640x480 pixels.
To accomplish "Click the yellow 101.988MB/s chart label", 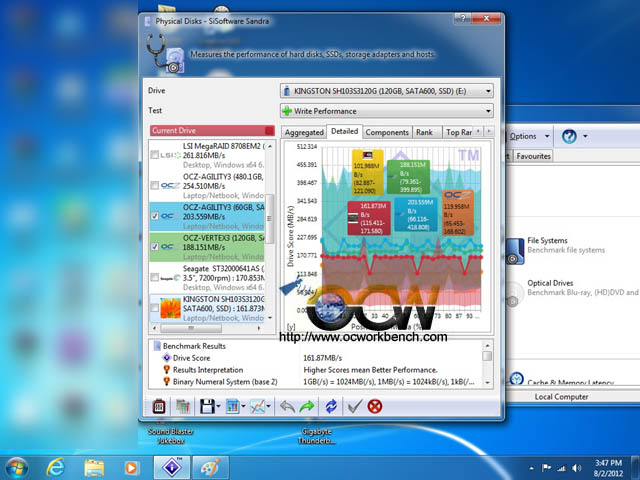I will [368, 172].
